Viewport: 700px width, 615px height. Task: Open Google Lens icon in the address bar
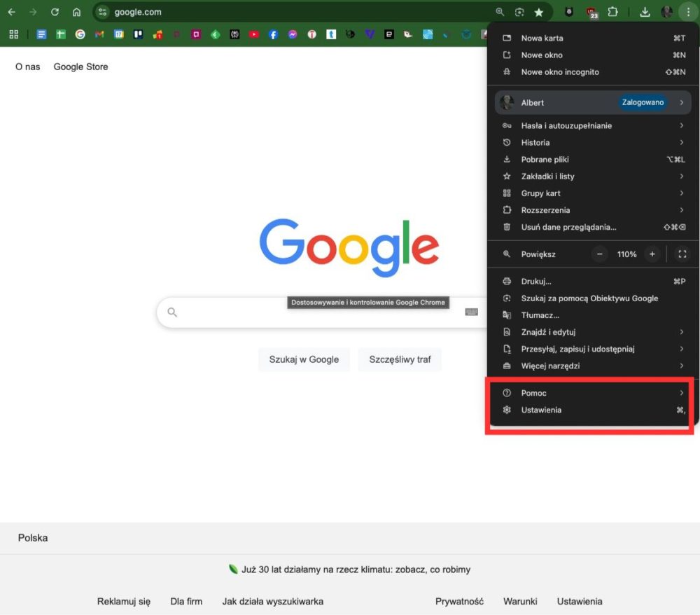(519, 12)
